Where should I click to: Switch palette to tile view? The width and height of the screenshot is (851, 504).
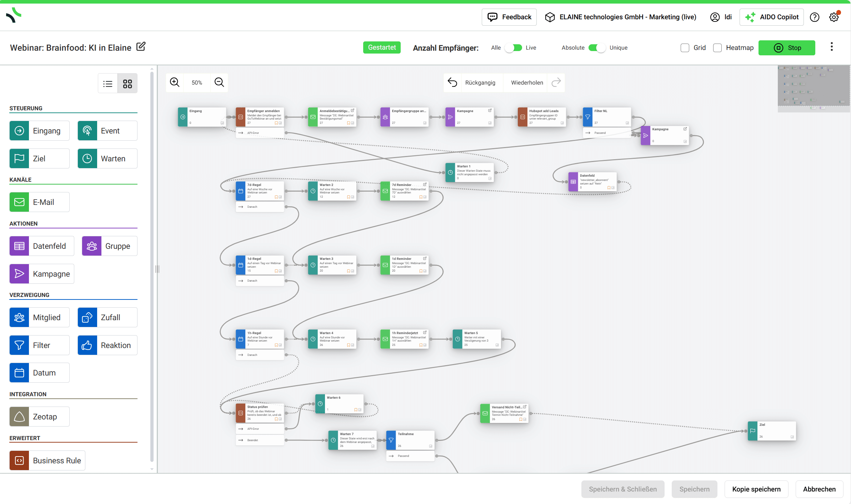click(x=127, y=84)
